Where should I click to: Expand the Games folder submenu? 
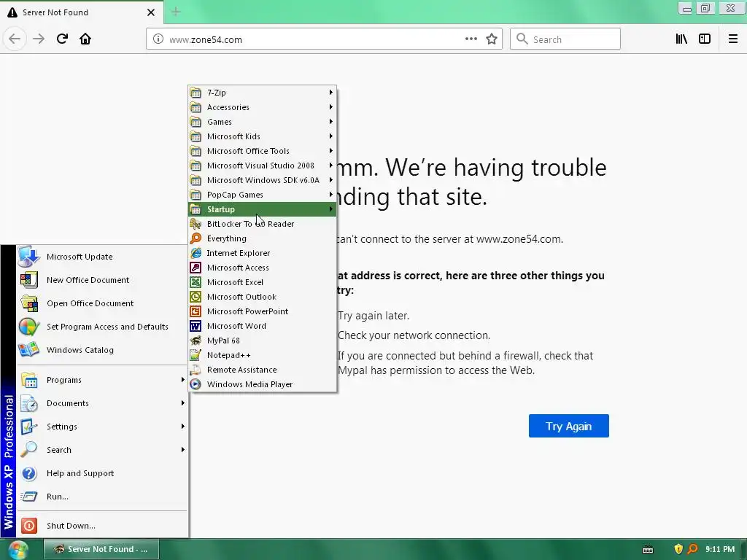(x=263, y=122)
